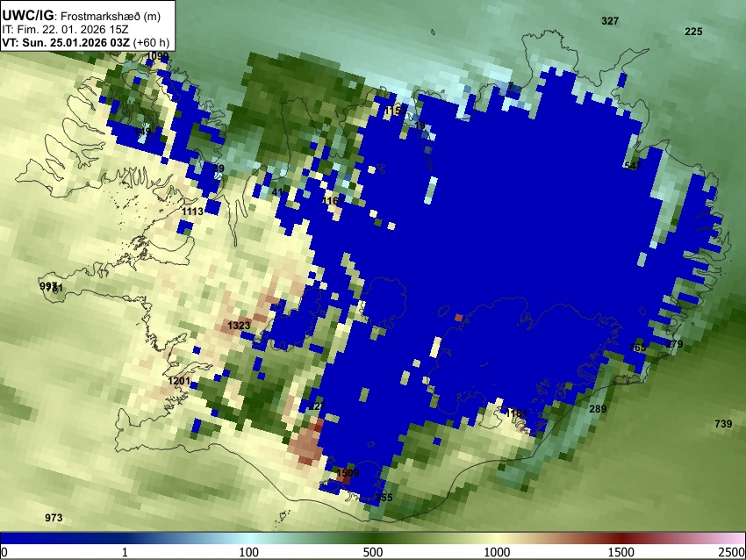746x560 pixels.
Task: Click the map value '39'
Action: 219,169
